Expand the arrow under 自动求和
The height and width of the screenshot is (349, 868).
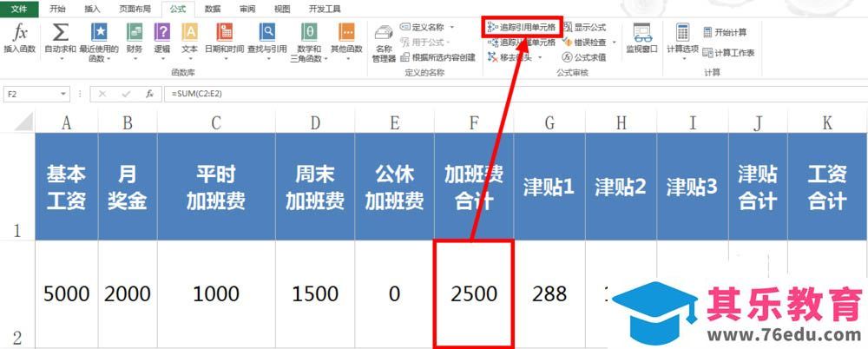(60, 58)
